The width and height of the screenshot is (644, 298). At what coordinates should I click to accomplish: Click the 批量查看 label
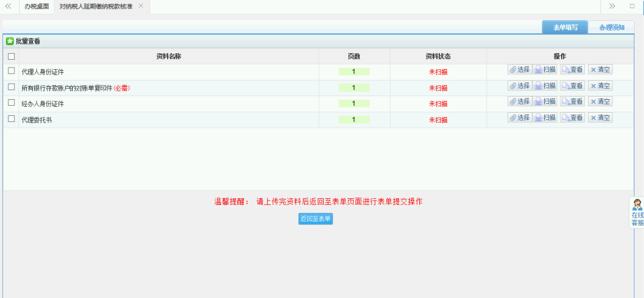[28, 42]
